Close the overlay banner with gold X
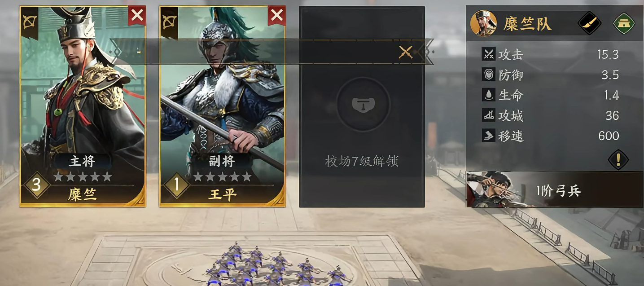This screenshot has height=286, width=644. pyautogui.click(x=406, y=52)
